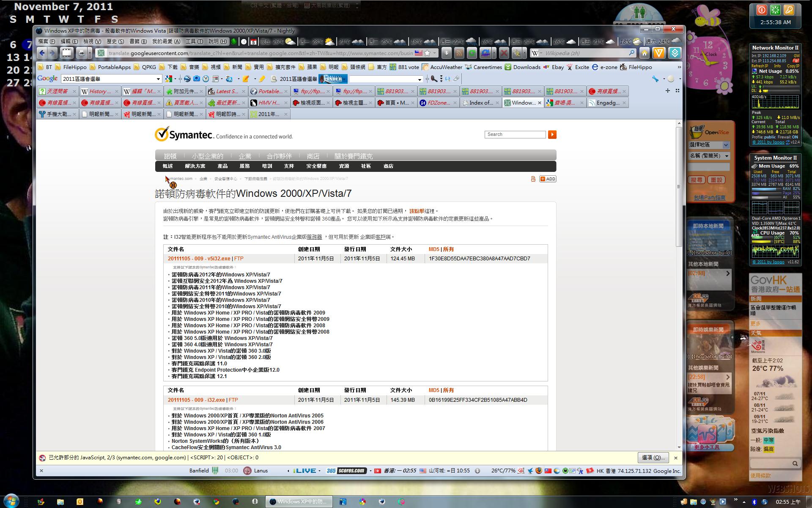
Task: Click the Symantec logo
Action: pyautogui.click(x=184, y=134)
